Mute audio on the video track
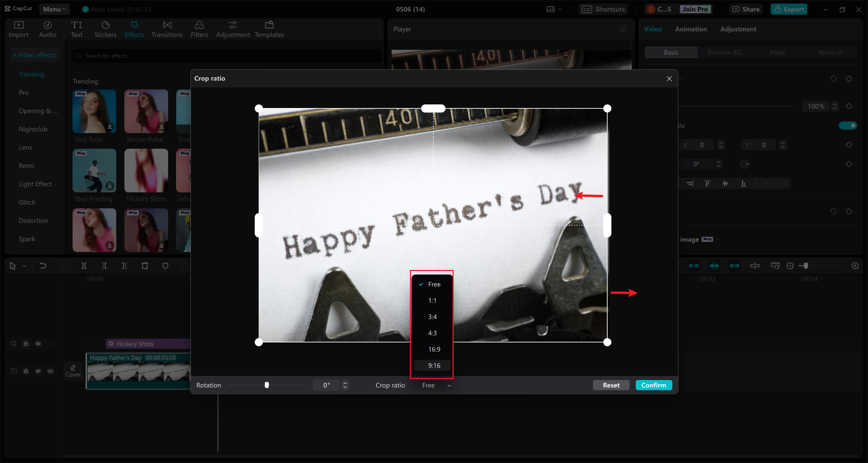868x463 pixels. [51, 371]
